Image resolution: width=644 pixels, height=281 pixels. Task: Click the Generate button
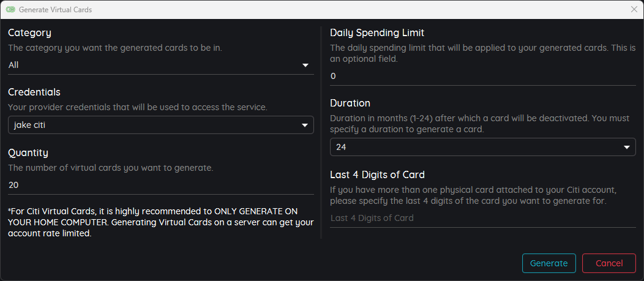click(549, 263)
